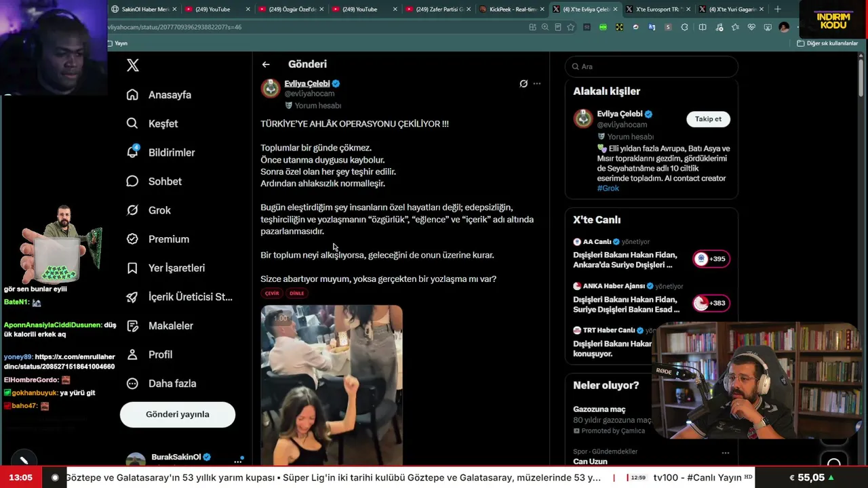Open Evliya Çelebi avatar on the post

(x=271, y=88)
